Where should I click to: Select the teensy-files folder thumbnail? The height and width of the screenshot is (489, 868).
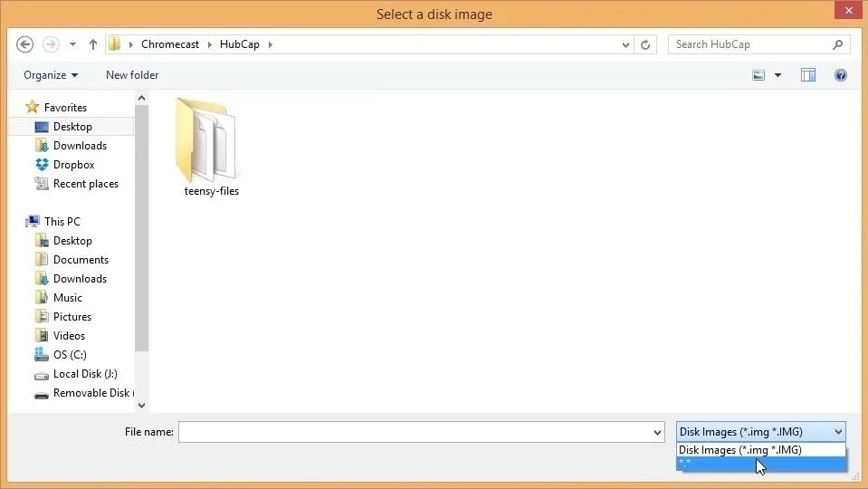pos(206,140)
